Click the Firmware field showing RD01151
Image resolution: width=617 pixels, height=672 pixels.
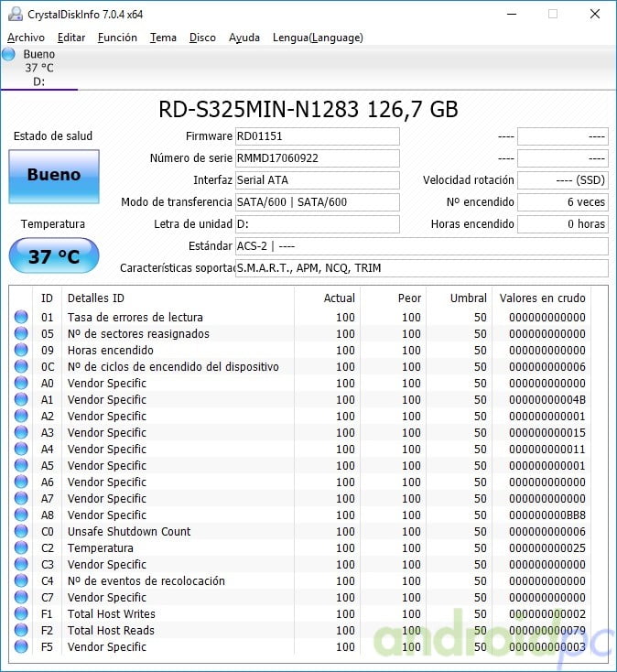coord(317,136)
